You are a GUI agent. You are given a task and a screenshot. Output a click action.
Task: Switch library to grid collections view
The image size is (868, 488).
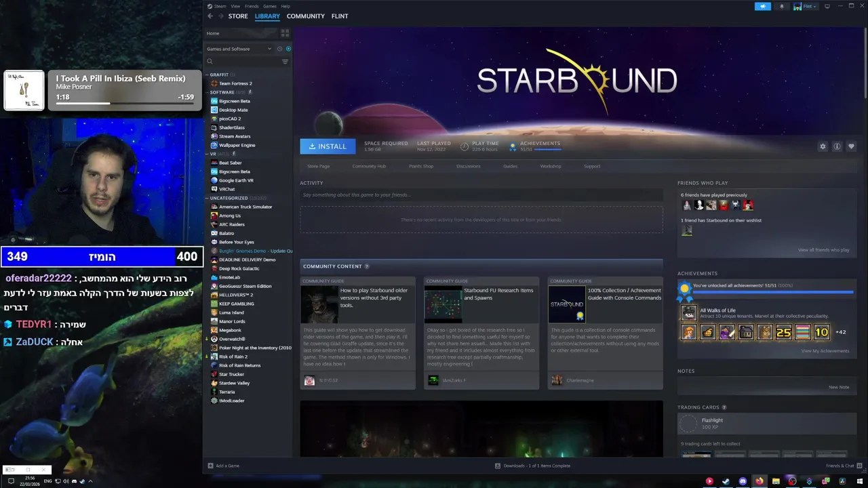[x=285, y=33]
